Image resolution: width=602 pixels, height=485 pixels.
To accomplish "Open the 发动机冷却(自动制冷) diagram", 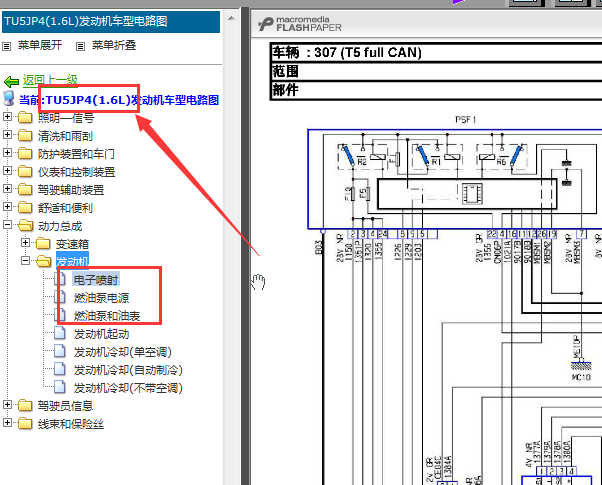I will (128, 370).
